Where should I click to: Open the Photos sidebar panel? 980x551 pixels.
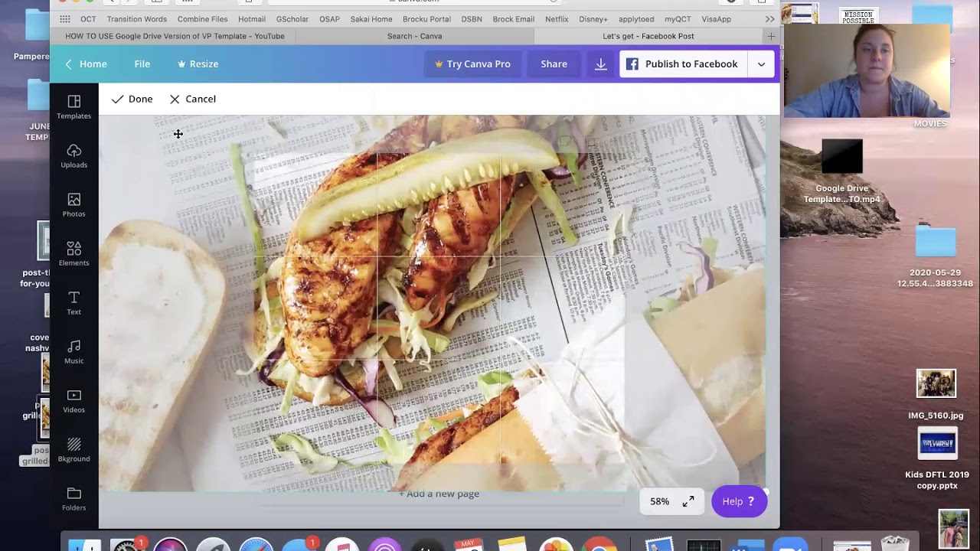[x=73, y=205]
